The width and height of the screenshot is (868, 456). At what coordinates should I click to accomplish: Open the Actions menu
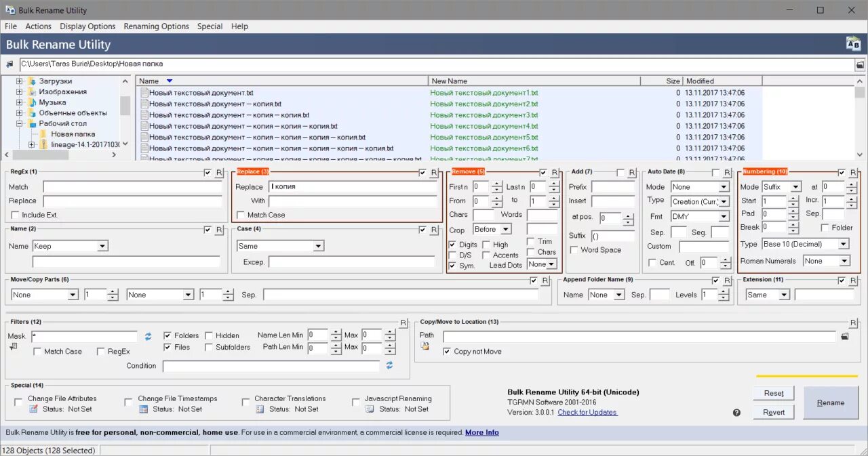click(x=38, y=26)
